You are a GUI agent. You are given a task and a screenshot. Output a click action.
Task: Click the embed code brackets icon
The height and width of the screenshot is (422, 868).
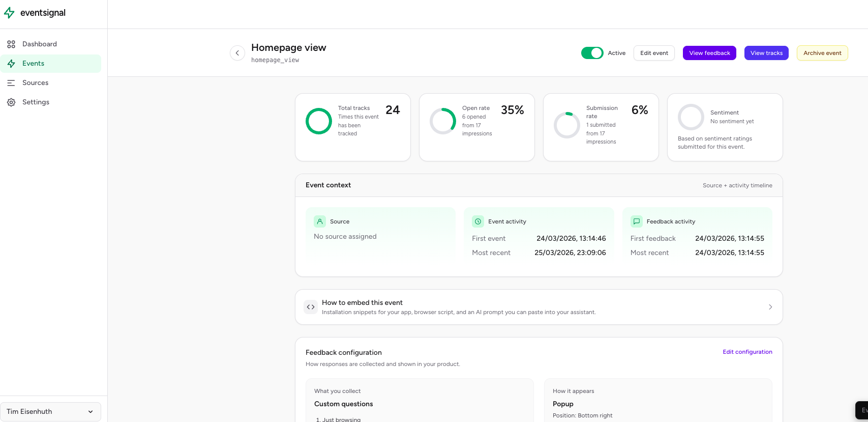(311, 307)
